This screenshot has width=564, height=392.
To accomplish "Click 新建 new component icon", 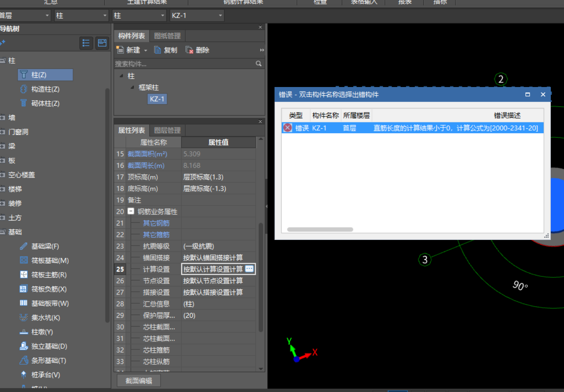I will 120,50.
